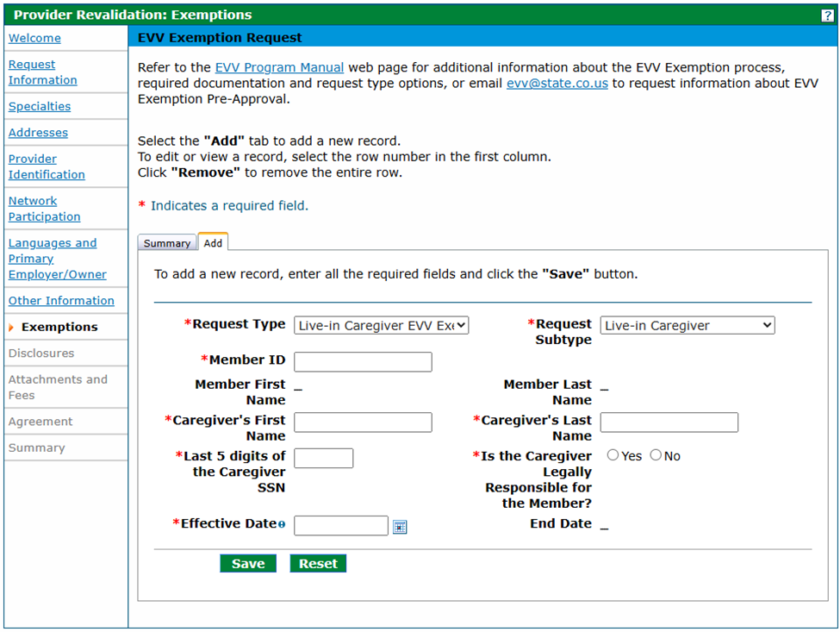The image size is (840, 632).
Task: Click the Save button
Action: [x=248, y=563]
